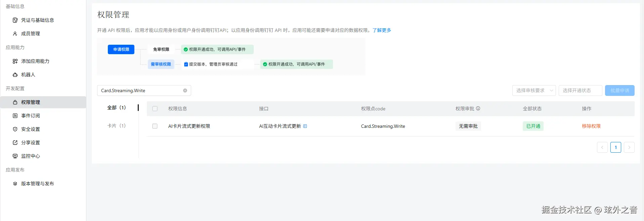This screenshot has width=644, height=221.
Task: Click the 权限管理 page title
Action: coord(113,15)
